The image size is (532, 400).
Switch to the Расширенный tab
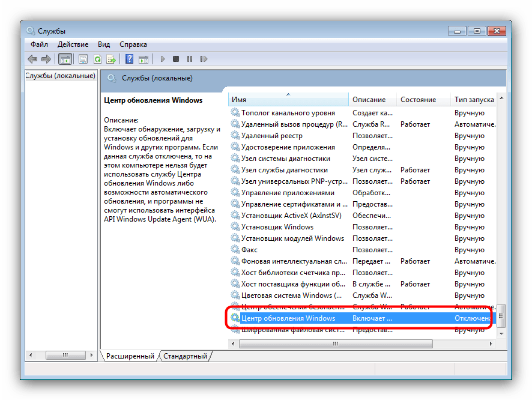click(130, 356)
